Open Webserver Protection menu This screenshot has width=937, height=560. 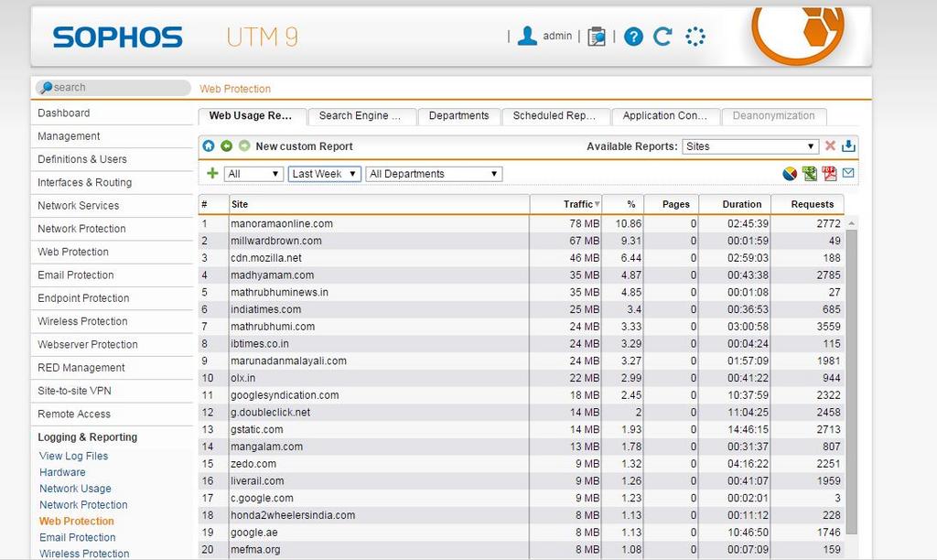[x=112, y=345]
